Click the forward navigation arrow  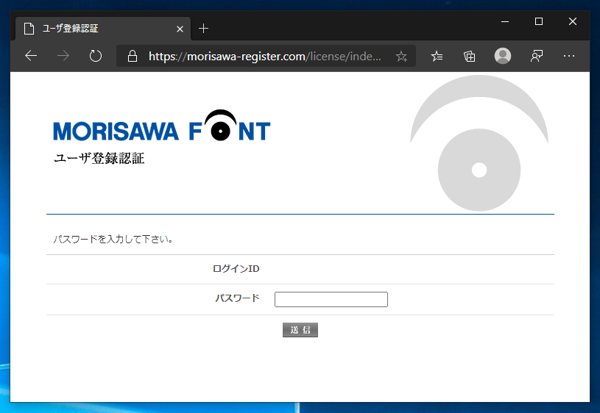click(63, 56)
